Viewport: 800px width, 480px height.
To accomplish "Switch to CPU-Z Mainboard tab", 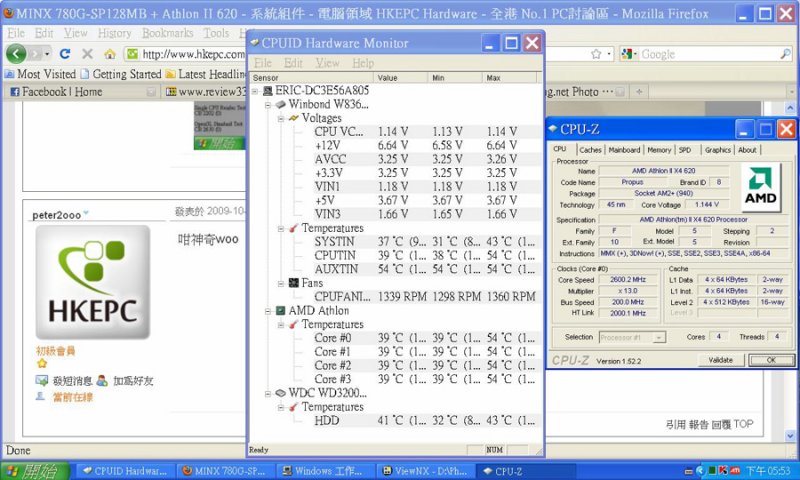I will coord(624,150).
